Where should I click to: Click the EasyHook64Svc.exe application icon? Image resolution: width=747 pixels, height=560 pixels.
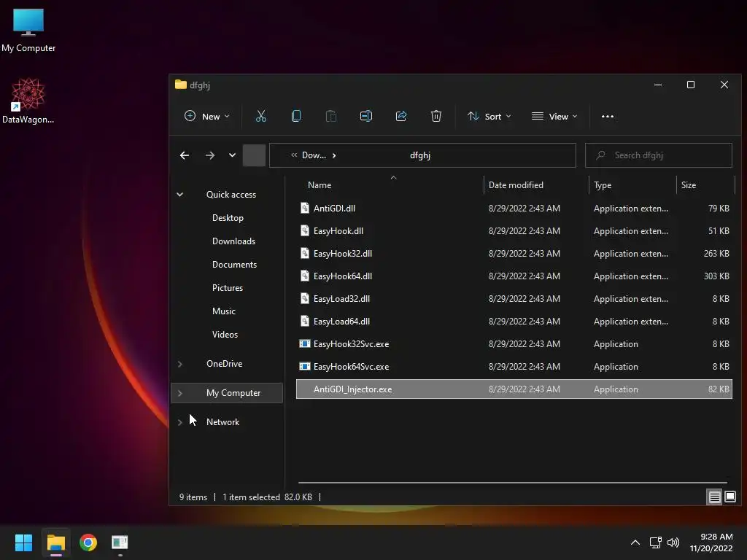pyautogui.click(x=304, y=366)
